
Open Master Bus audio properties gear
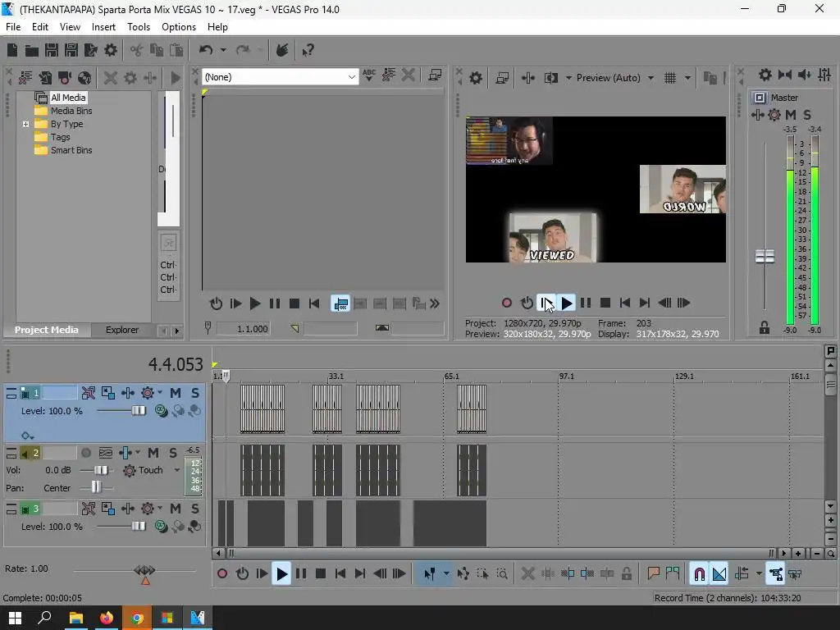(765, 75)
